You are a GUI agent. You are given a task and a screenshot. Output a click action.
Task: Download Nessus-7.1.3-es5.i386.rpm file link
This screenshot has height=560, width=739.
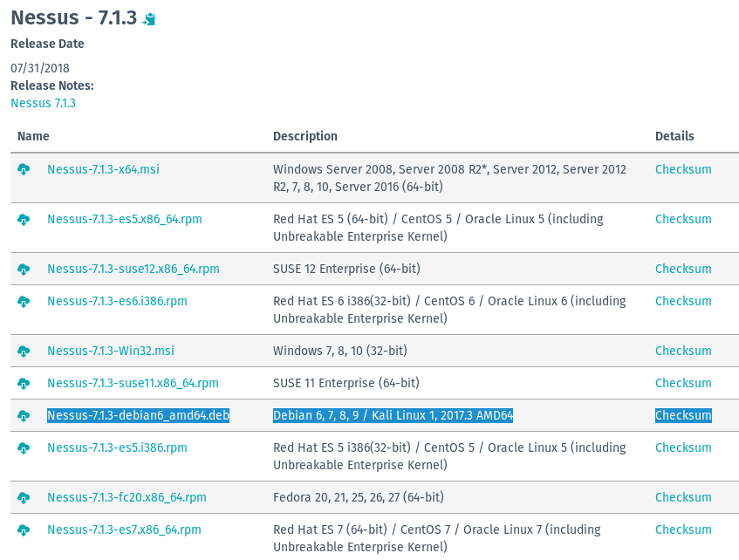click(x=117, y=447)
